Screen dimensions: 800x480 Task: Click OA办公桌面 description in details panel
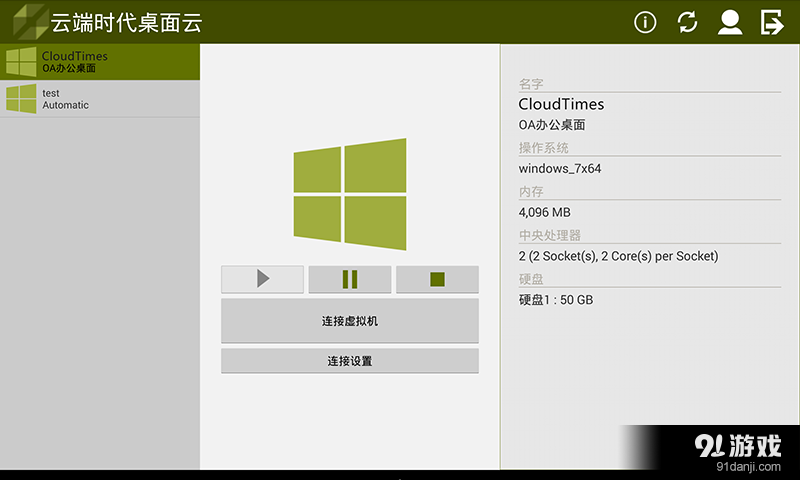(552, 125)
